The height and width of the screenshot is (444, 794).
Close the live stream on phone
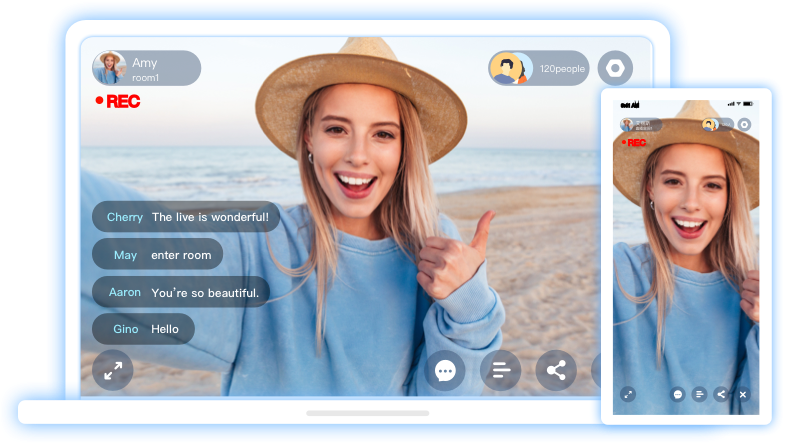[x=743, y=395]
